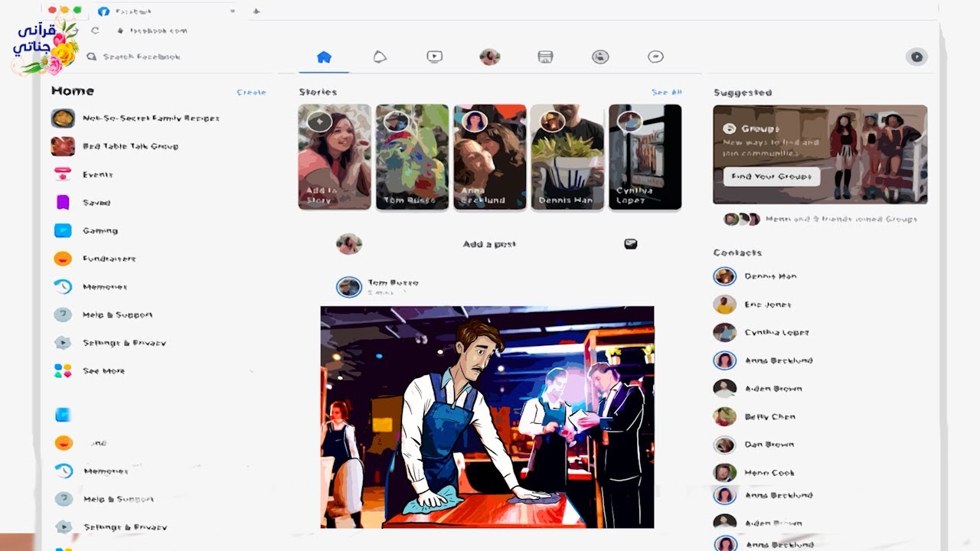Image resolution: width=980 pixels, height=551 pixels.
Task: Click the Groups icon in Suggested card
Action: pyautogui.click(x=730, y=129)
